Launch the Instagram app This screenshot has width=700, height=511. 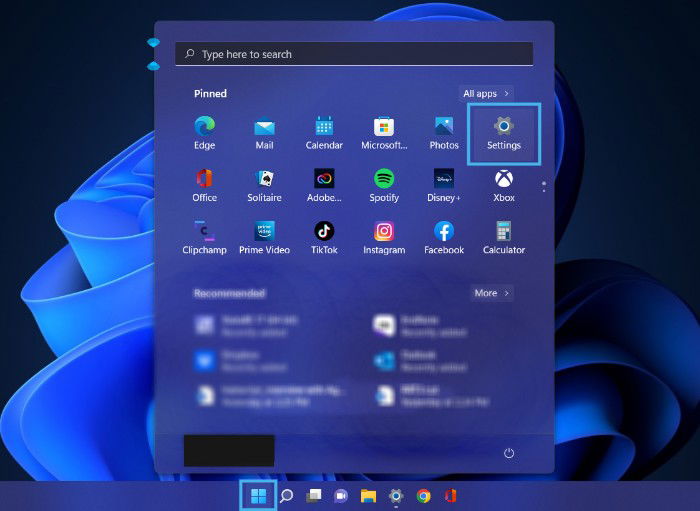[384, 238]
